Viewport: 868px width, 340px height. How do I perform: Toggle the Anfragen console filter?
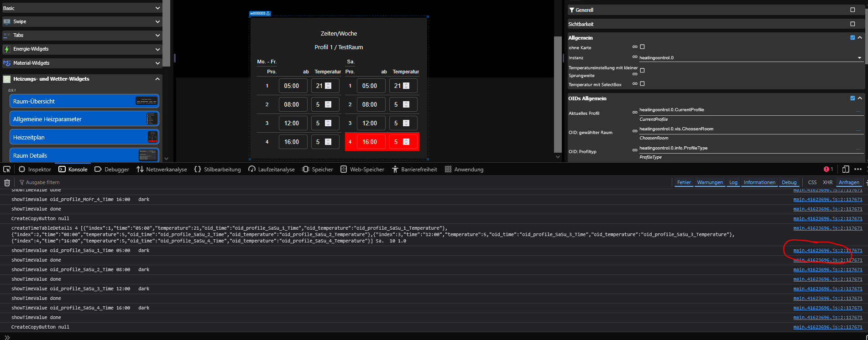[849, 182]
